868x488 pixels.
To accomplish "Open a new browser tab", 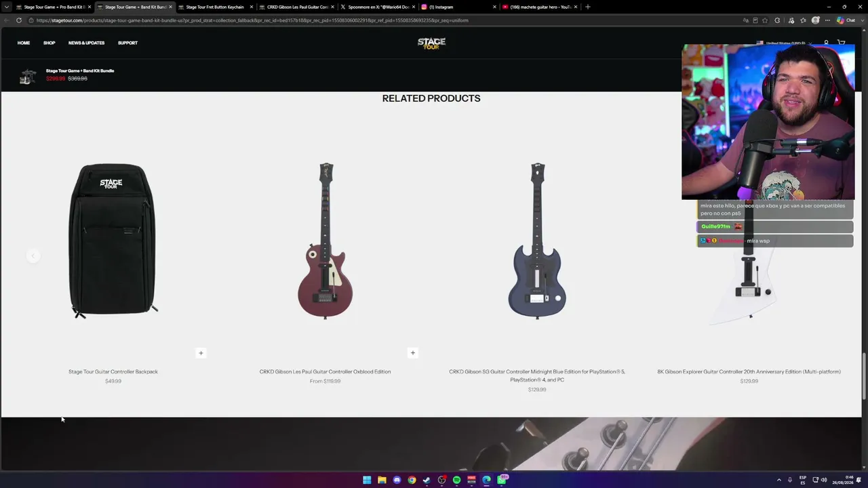I will tap(587, 7).
